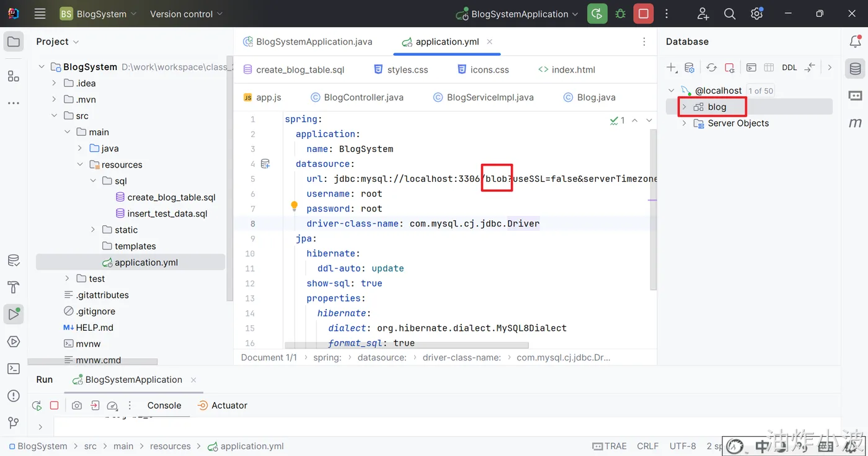This screenshot has height=456, width=868.
Task: Open the main hamburger menu
Action: click(x=40, y=14)
